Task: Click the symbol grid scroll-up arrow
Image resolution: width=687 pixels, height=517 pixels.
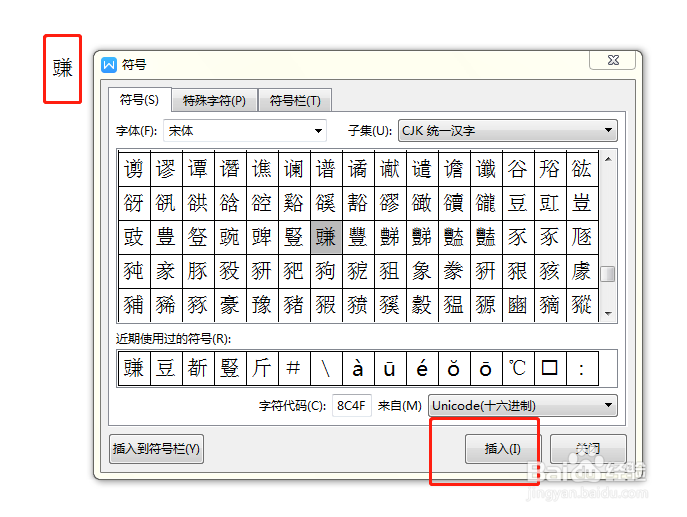Action: 608,159
